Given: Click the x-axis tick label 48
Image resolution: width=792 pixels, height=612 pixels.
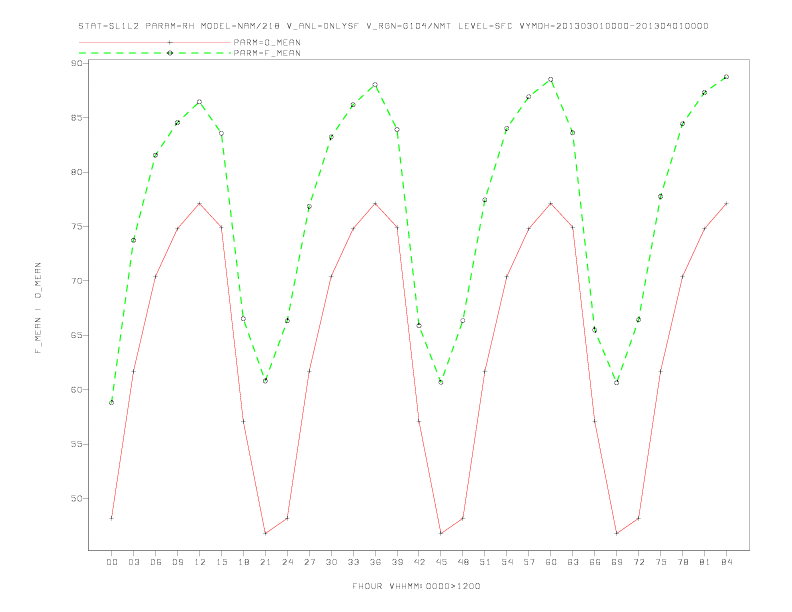Looking at the screenshot, I should tap(463, 562).
